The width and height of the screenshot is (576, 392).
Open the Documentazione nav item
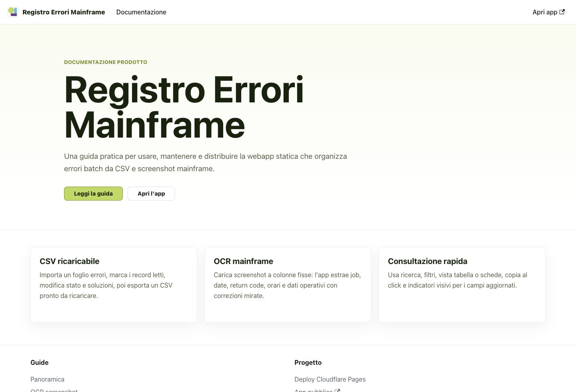(x=141, y=12)
